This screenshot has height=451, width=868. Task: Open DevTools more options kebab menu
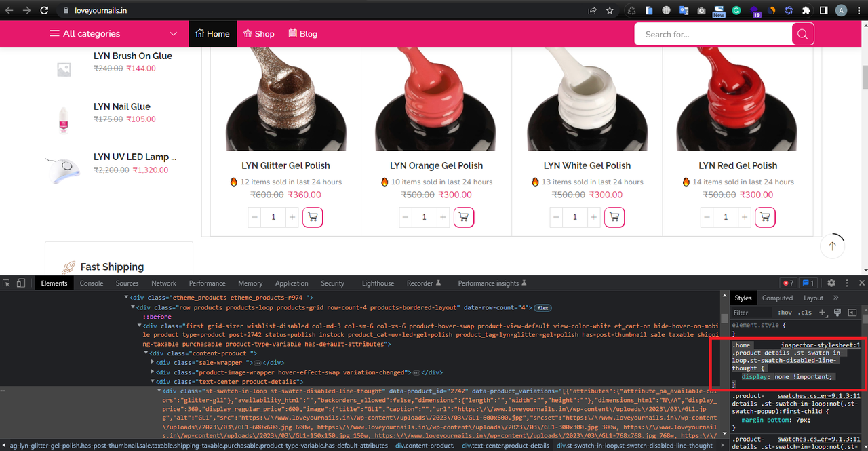847,283
